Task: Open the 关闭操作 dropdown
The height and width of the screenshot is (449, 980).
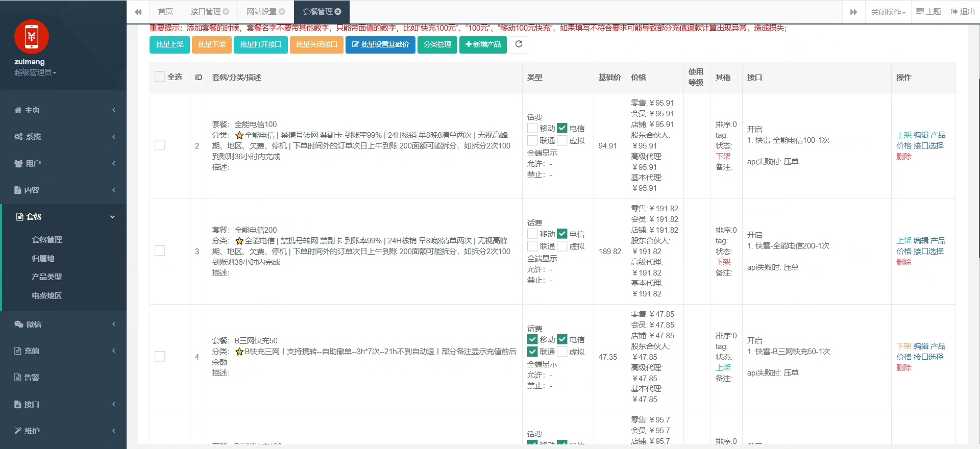Action: coord(888,12)
